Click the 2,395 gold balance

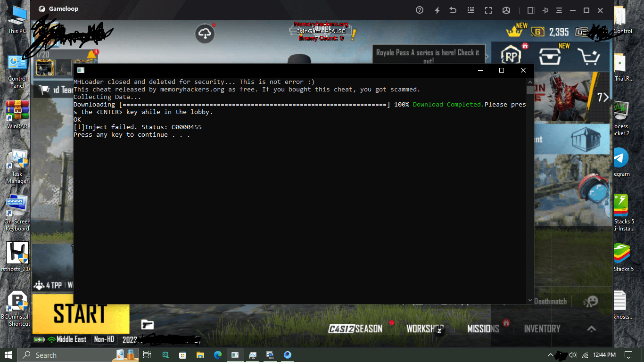pos(559,32)
